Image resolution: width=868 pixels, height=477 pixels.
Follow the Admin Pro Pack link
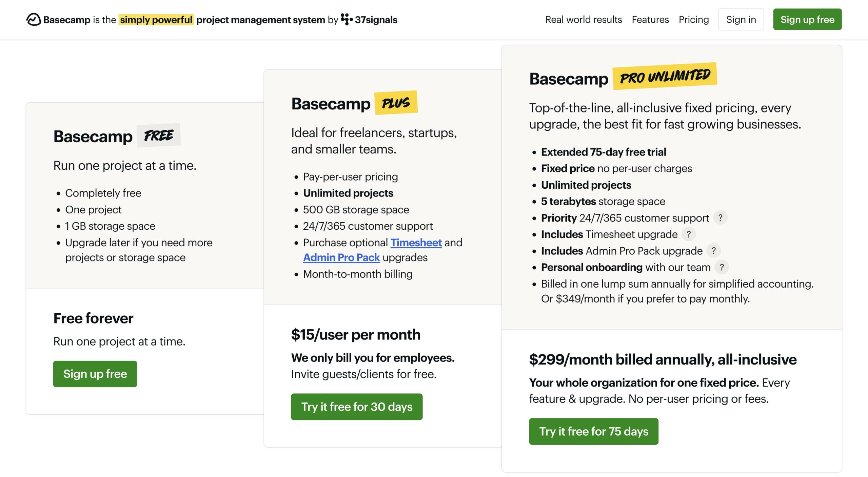point(341,257)
